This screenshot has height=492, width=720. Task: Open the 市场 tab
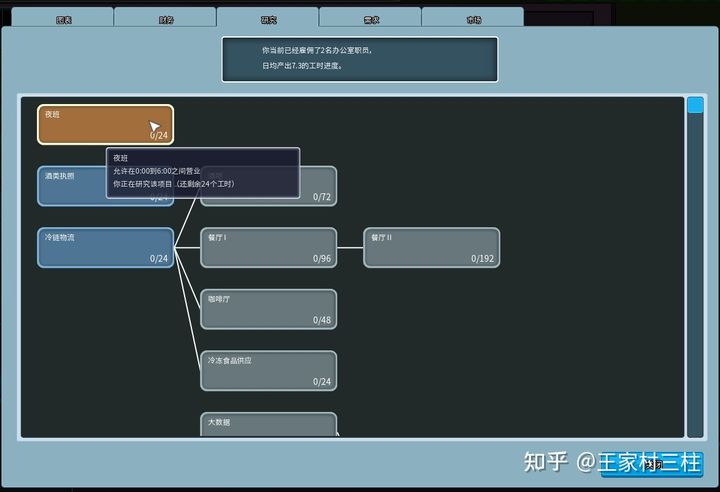(x=472, y=18)
